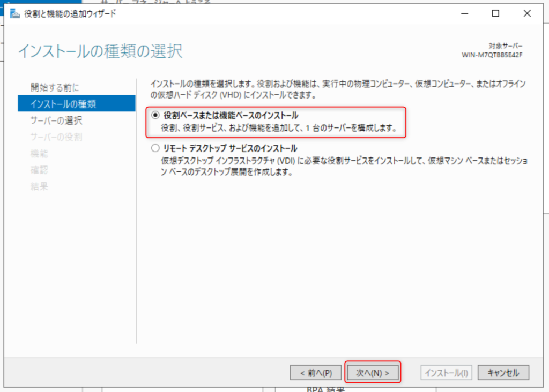Open the サーバーの選択 step

56,120
